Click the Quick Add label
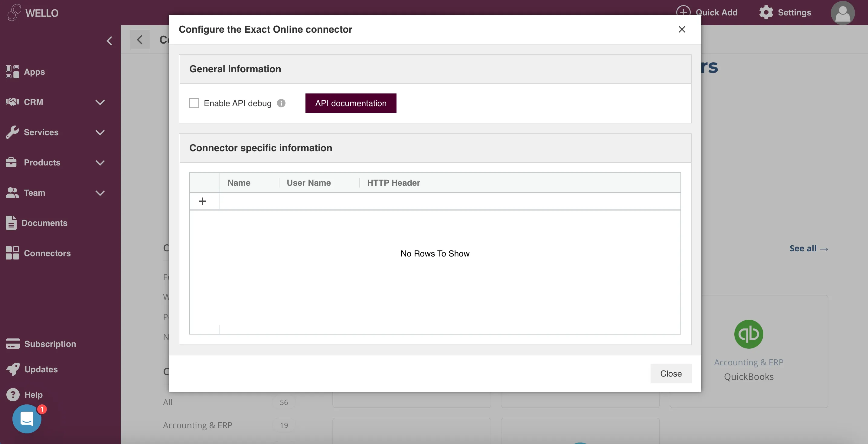The image size is (868, 444). tap(716, 12)
